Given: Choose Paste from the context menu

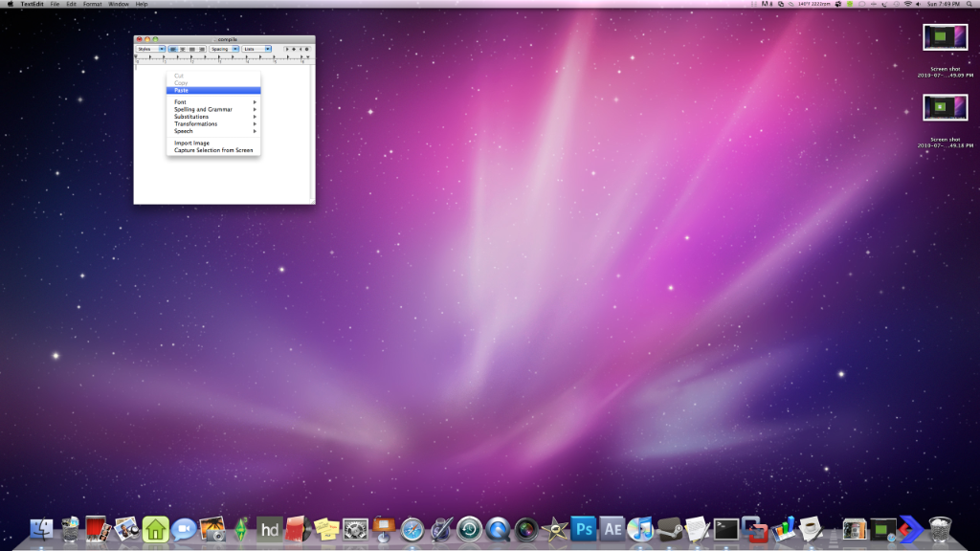Looking at the screenshot, I should pyautogui.click(x=182, y=91).
